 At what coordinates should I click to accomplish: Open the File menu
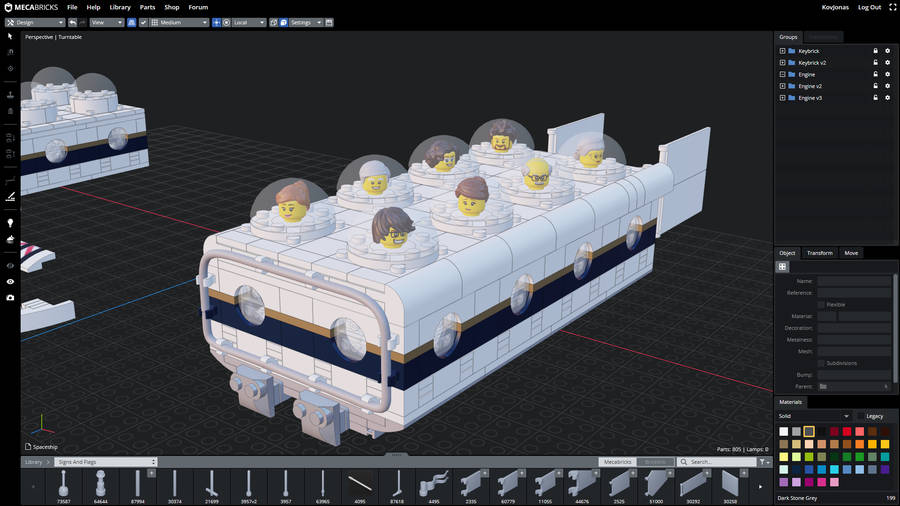pyautogui.click(x=72, y=7)
